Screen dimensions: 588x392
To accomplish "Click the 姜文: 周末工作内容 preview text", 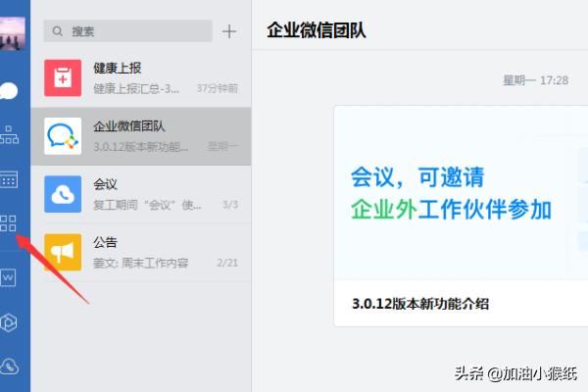I will 140,263.
